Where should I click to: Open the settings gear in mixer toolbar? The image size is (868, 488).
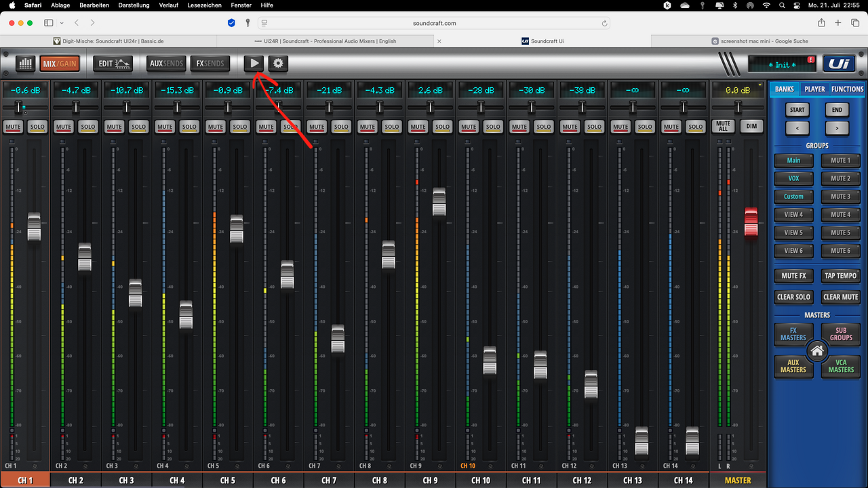pos(278,64)
